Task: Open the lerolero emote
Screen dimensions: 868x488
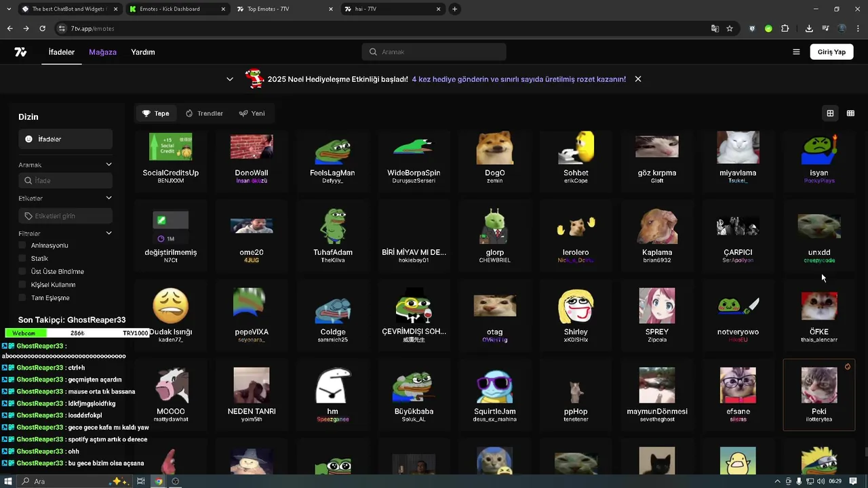Action: [576, 237]
